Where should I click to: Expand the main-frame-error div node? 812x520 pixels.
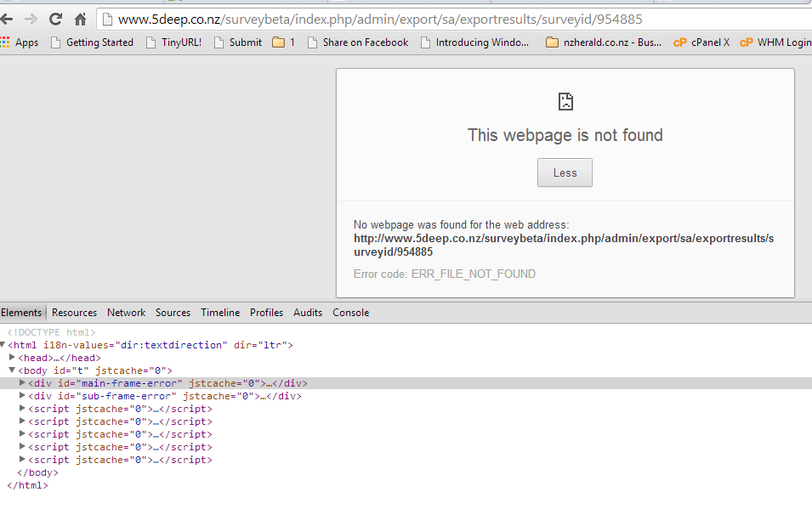[x=23, y=383]
